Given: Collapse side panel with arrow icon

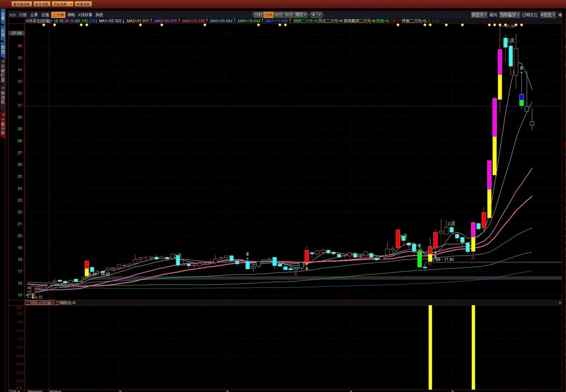Looking at the screenshot, I should click(560, 15).
